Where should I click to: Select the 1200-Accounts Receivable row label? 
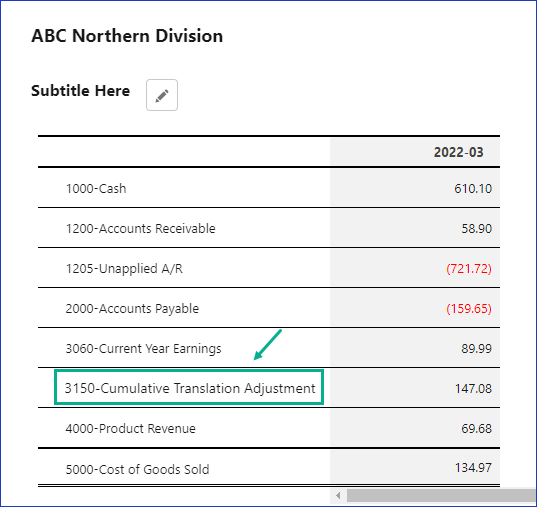[x=140, y=228]
